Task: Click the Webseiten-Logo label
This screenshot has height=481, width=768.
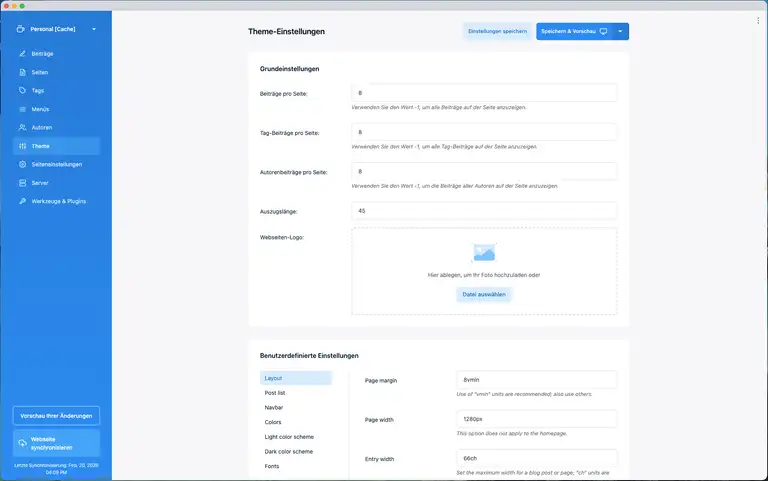Action: [282, 237]
